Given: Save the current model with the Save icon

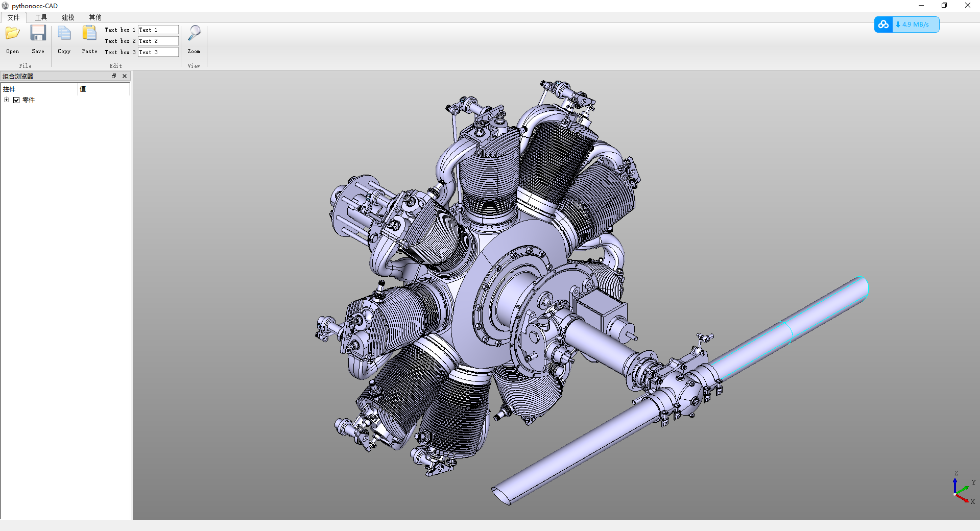Looking at the screenshot, I should 38,32.
